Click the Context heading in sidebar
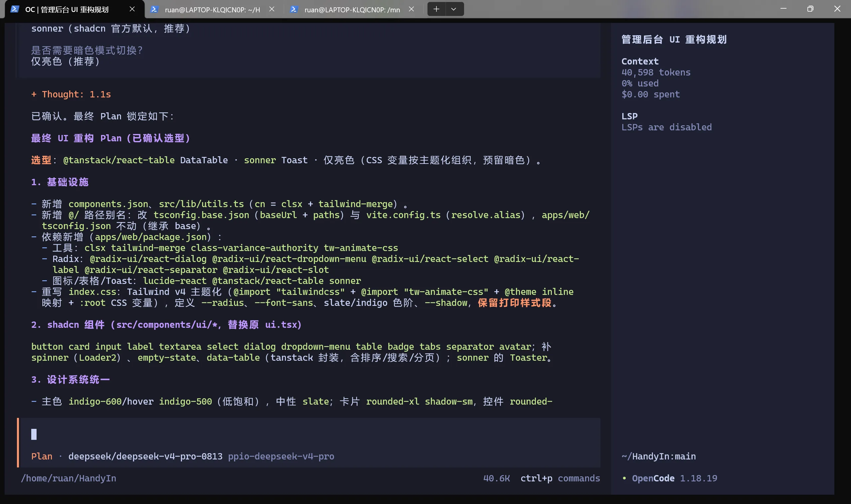The image size is (851, 504). click(x=640, y=62)
